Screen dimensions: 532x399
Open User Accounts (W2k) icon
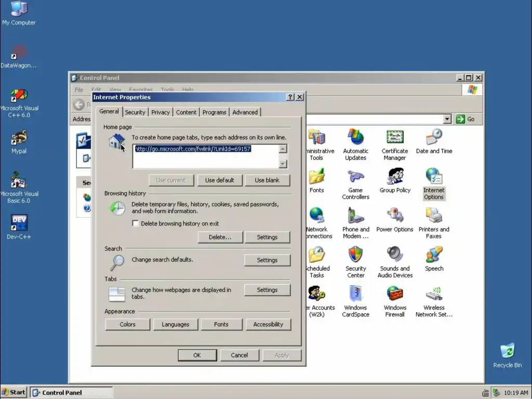319,301
